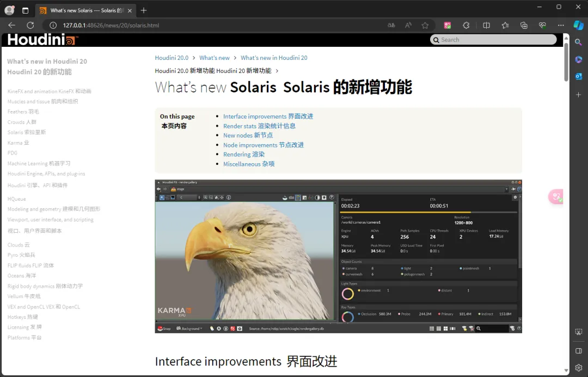The width and height of the screenshot is (588, 377).
Task: Close the What's new Solaris tab
Action: (x=130, y=10)
